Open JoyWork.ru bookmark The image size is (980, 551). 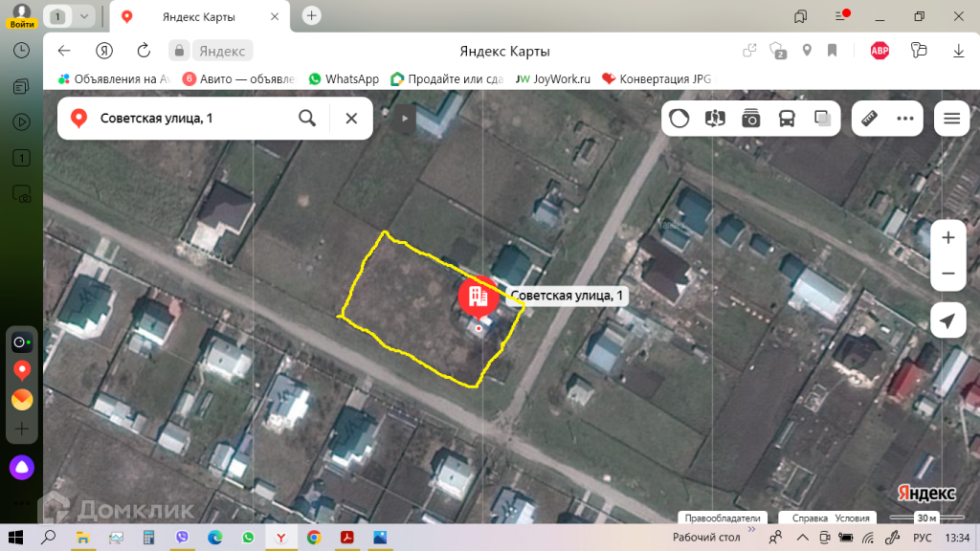(552, 78)
